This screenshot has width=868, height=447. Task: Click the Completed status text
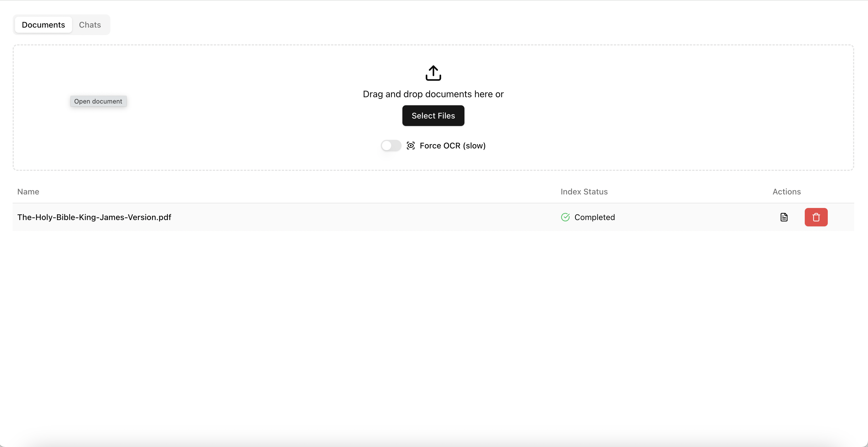tap(594, 217)
